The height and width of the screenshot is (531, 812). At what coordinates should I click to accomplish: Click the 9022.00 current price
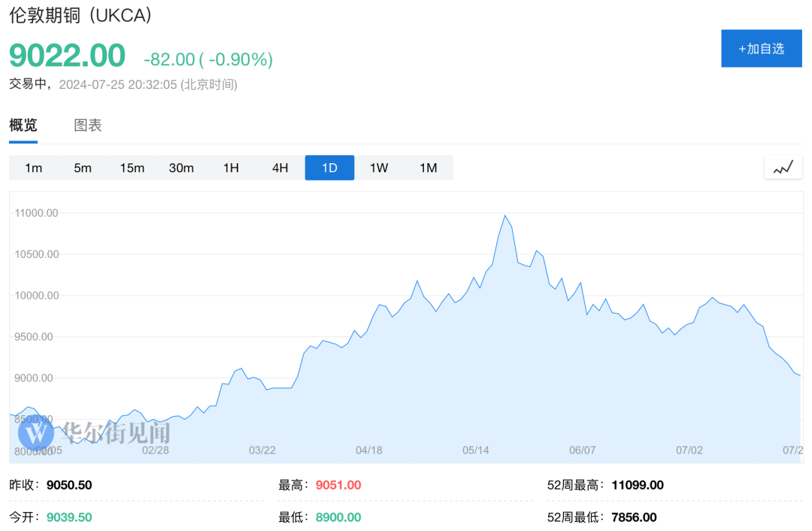coord(67,56)
